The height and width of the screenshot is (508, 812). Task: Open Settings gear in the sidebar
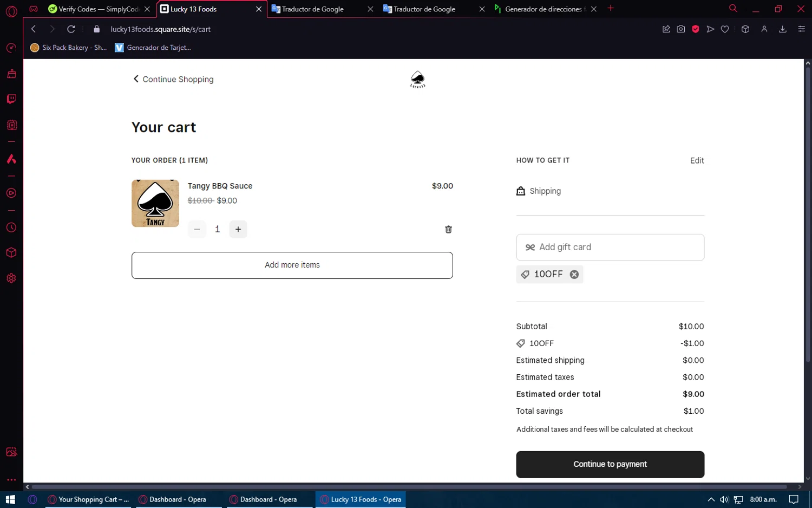[11, 278]
